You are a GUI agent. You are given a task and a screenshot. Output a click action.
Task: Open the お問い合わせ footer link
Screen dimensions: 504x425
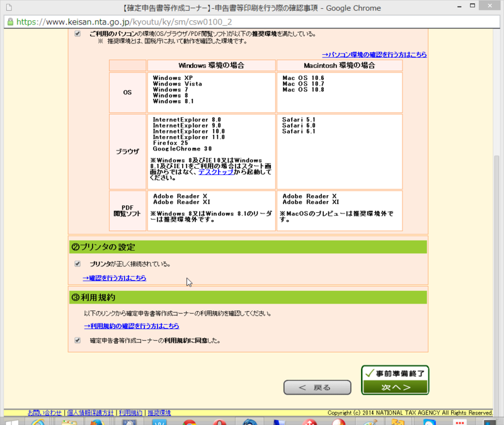(x=45, y=412)
